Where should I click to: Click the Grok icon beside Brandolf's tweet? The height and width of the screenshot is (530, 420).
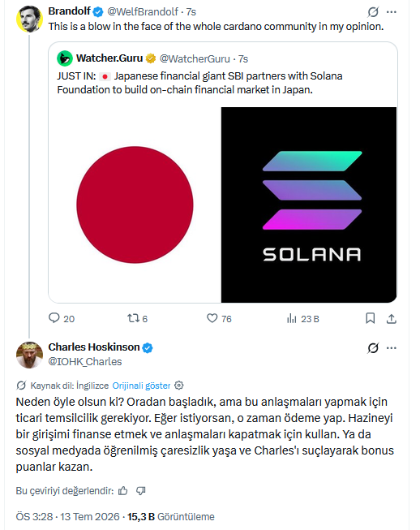(373, 12)
